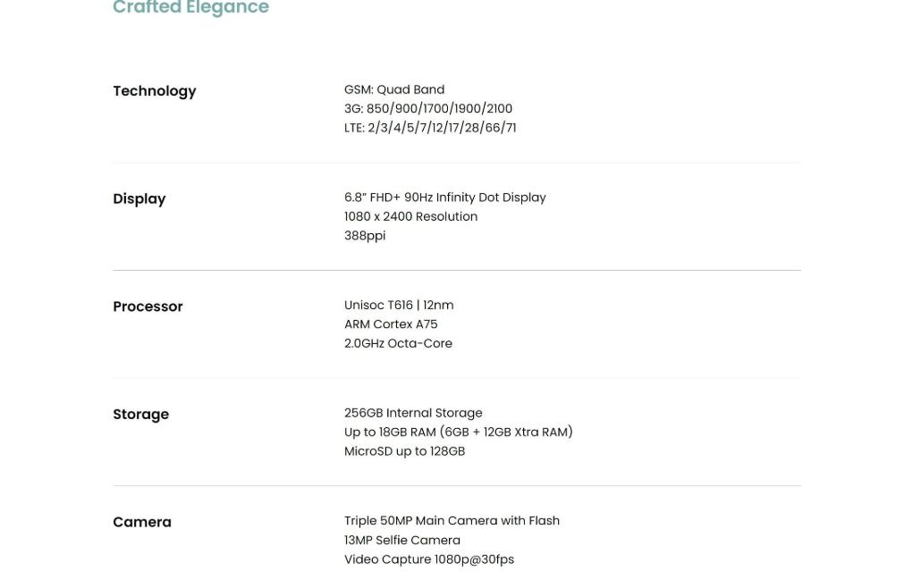Click the 3G bands specification line
This screenshot has width=921, height=588.
tap(427, 109)
